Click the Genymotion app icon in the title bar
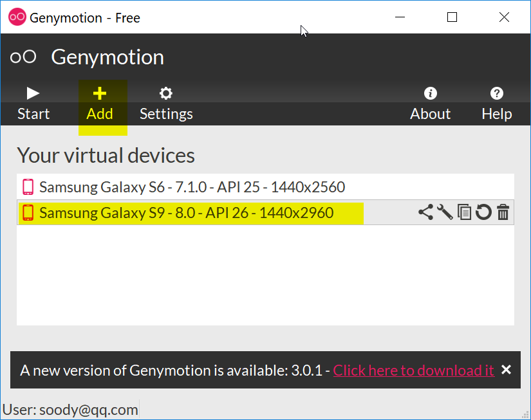 tap(17, 17)
